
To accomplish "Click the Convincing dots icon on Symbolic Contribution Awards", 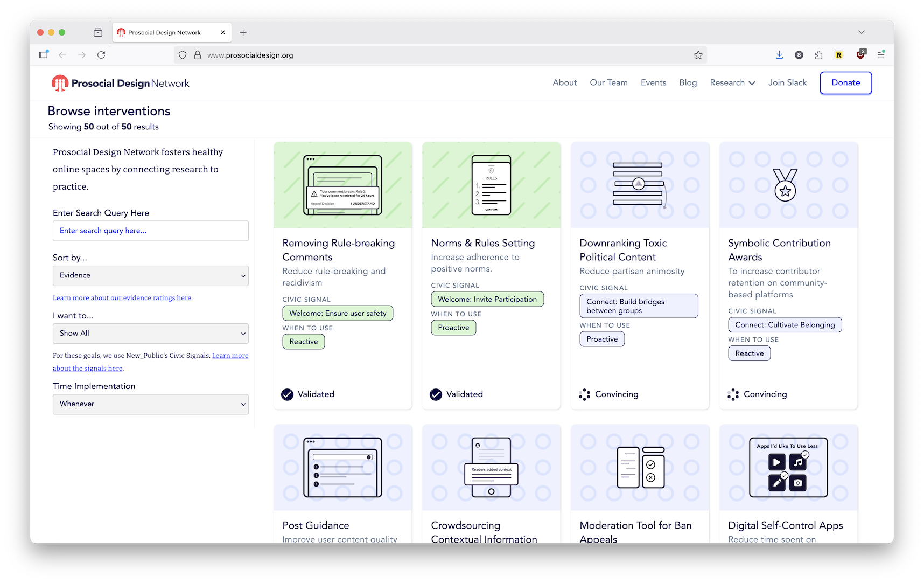I will pyautogui.click(x=732, y=394).
